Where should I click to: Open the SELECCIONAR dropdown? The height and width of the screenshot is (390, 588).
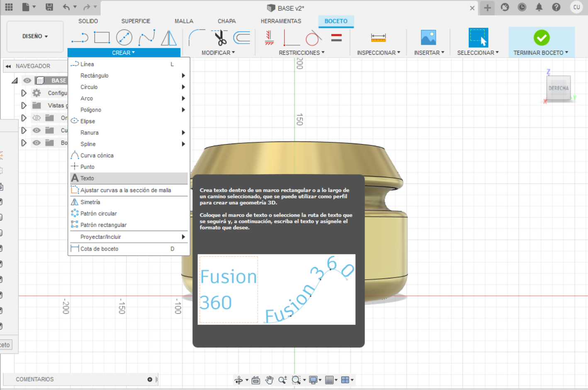pyautogui.click(x=478, y=53)
